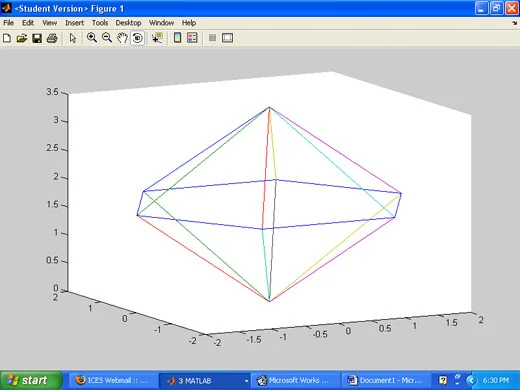Insert Legend using toolbar icon
The height and width of the screenshot is (390, 520).
click(192, 38)
